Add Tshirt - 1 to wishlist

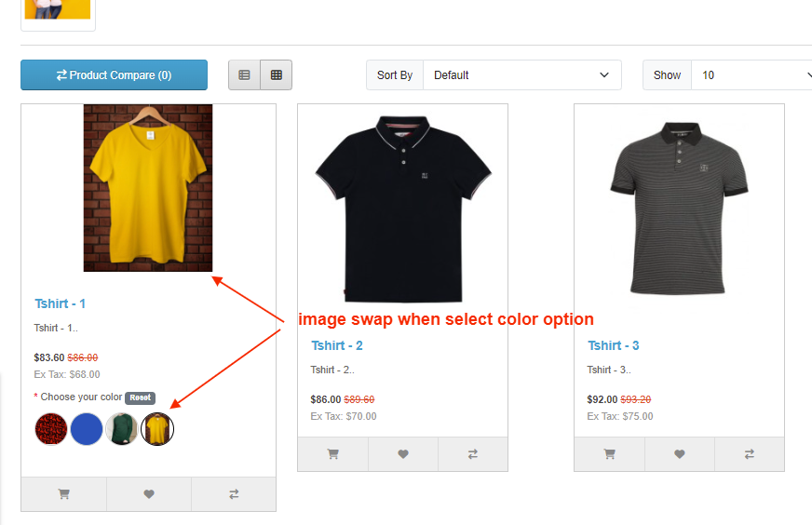click(x=149, y=494)
